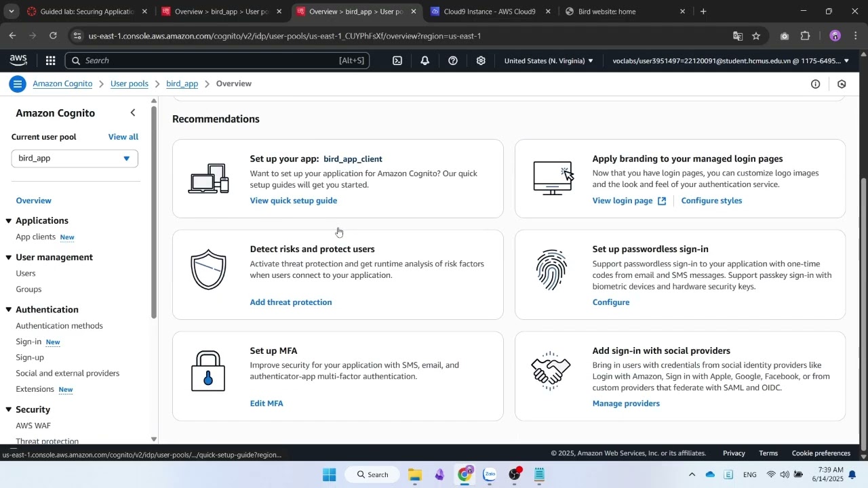Open the bird_app_client link

353,159
